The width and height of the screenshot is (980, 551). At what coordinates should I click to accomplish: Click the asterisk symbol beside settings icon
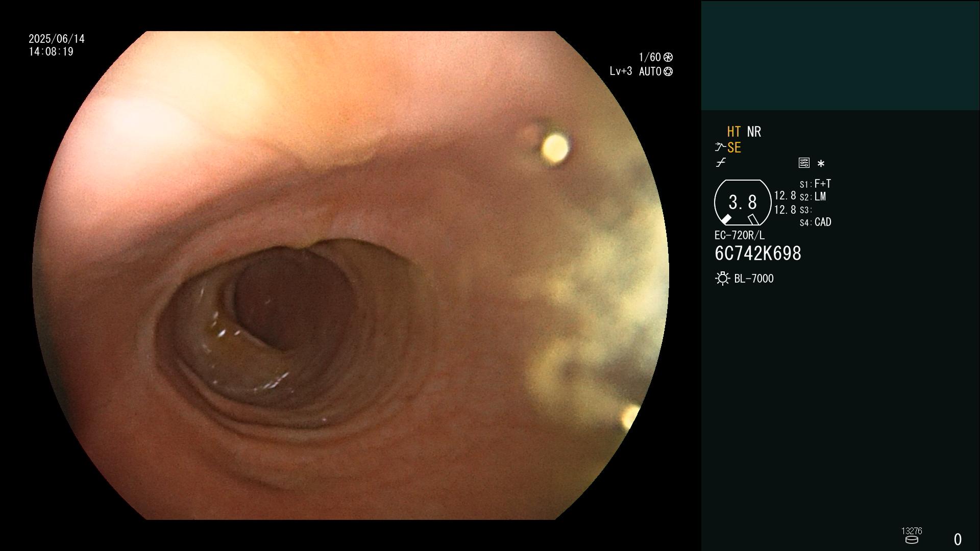coord(821,163)
